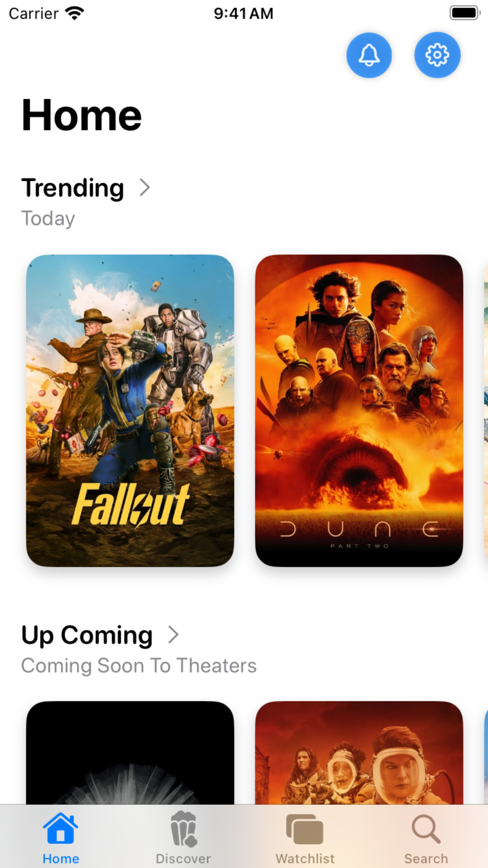
Task: Tap the Watchlist stacked cards icon
Action: pyautogui.click(x=305, y=829)
